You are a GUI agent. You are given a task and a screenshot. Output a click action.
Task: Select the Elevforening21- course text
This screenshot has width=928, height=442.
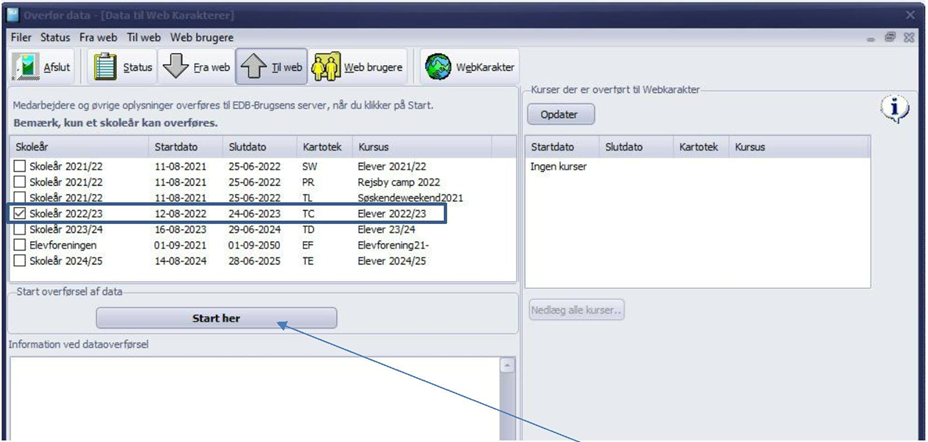pos(393,245)
